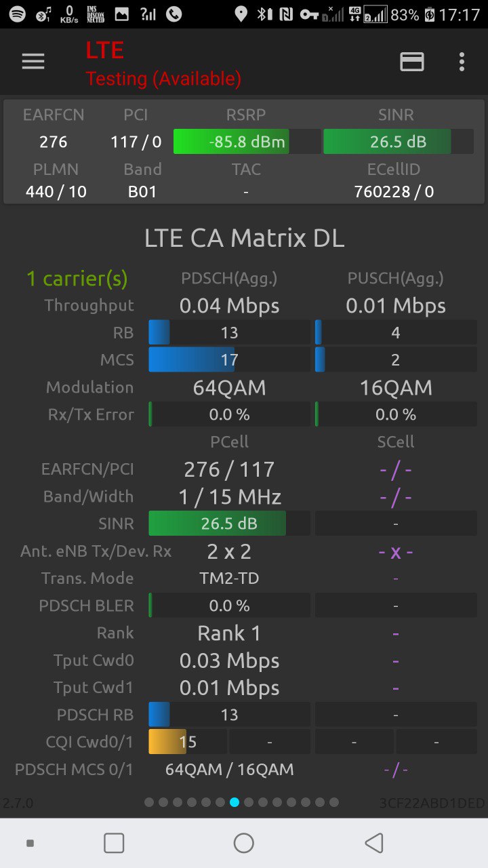488x868 pixels.
Task: Select the highlighted cyan page indicator dot
Action: click(x=235, y=802)
